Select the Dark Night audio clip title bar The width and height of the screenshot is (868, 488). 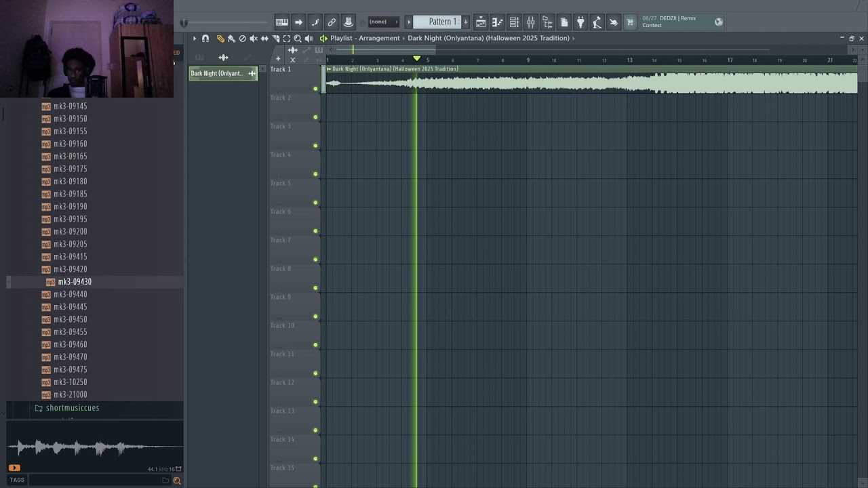click(x=591, y=69)
